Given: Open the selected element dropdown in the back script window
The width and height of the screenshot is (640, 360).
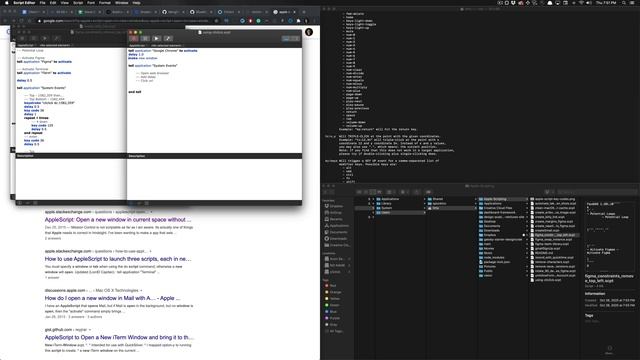Looking at the screenshot, I should (56, 45).
